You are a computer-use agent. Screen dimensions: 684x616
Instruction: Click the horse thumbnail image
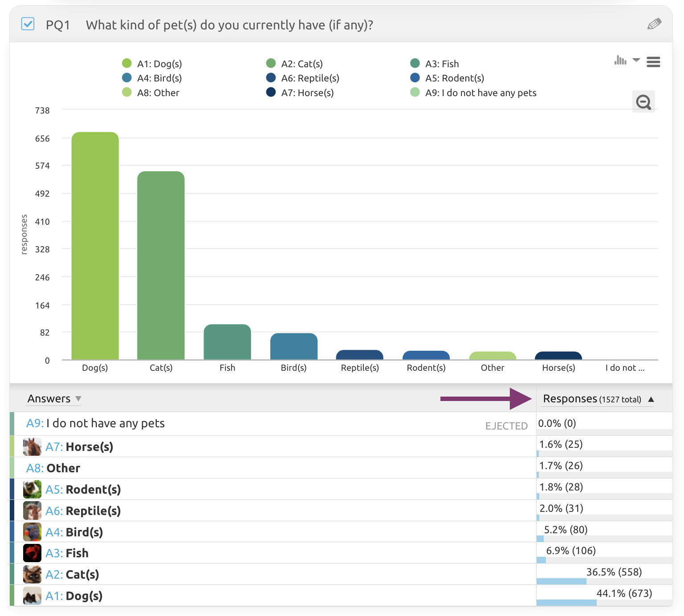coord(32,446)
